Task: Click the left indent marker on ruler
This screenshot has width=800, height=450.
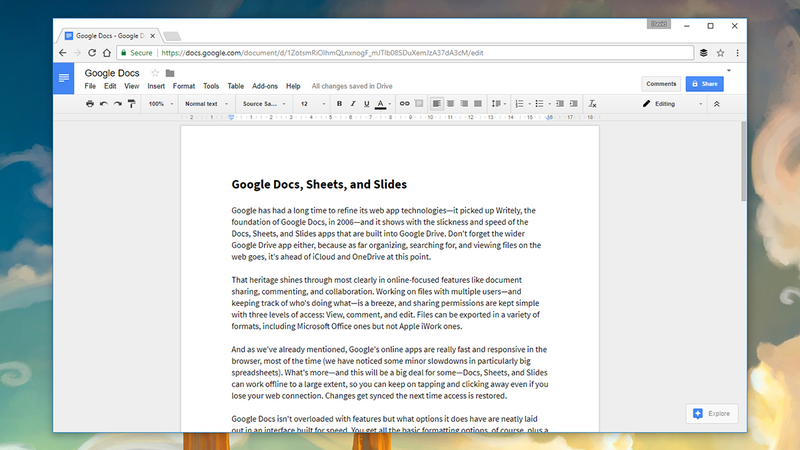Action: click(231, 117)
